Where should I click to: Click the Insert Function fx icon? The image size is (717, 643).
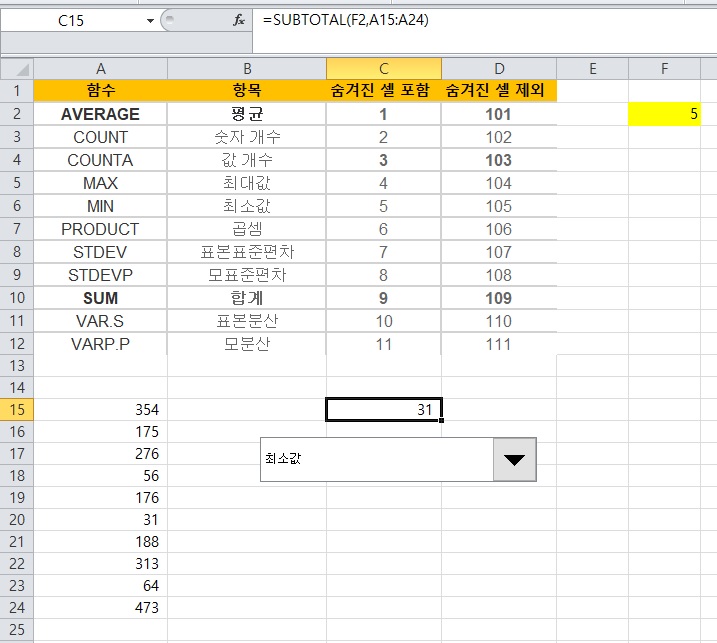point(238,20)
